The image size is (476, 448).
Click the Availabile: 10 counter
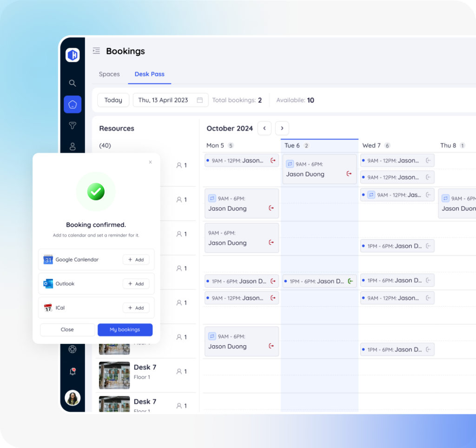click(295, 100)
